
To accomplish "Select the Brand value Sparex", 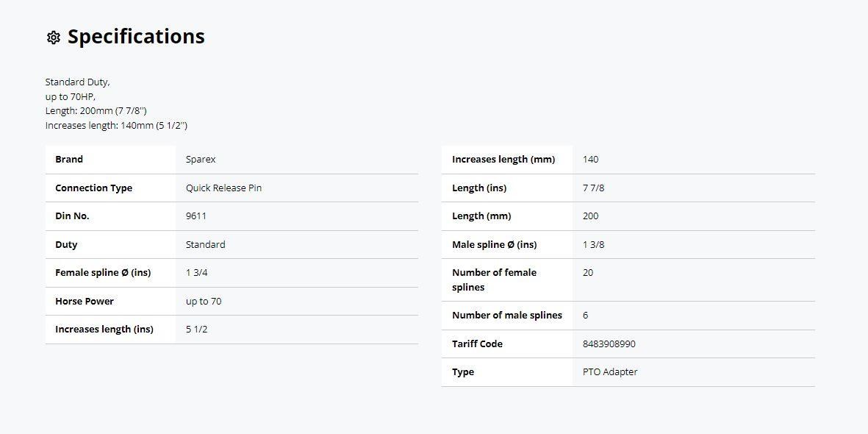I will [201, 160].
